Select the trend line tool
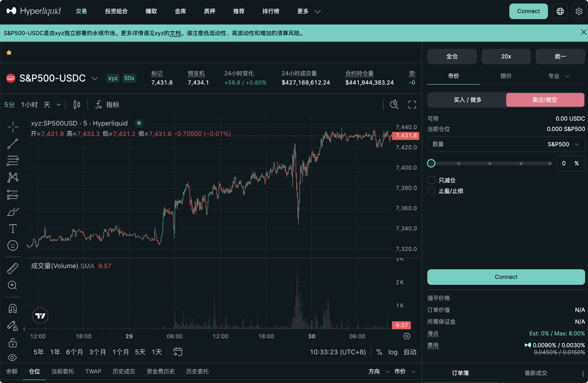The width and height of the screenshot is (588, 383). coord(13,144)
